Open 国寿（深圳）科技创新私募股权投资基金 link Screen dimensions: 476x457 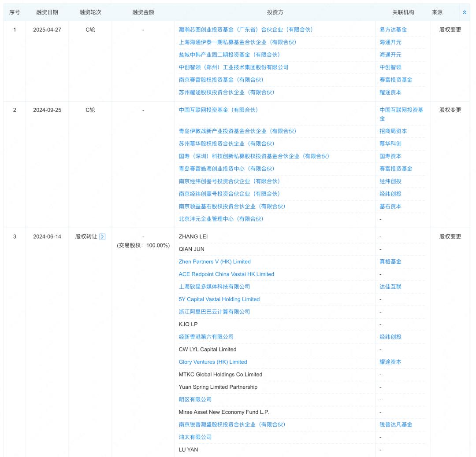[254, 156]
